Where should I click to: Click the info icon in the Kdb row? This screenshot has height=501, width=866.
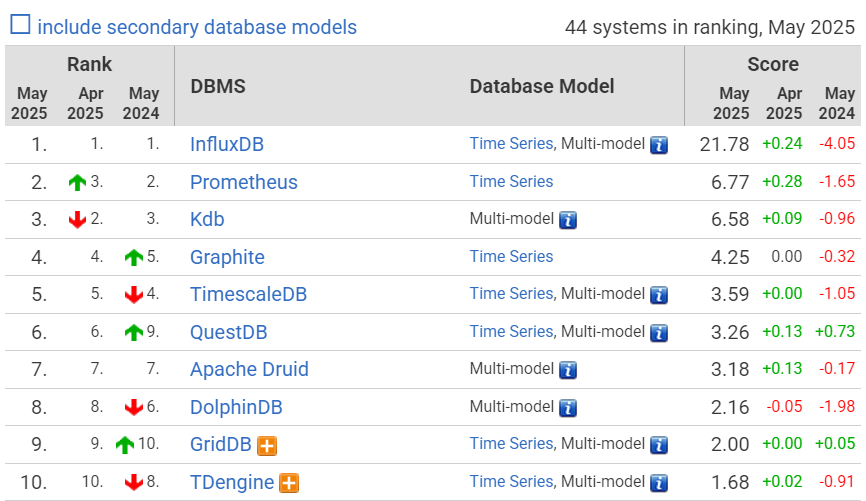click(x=568, y=220)
